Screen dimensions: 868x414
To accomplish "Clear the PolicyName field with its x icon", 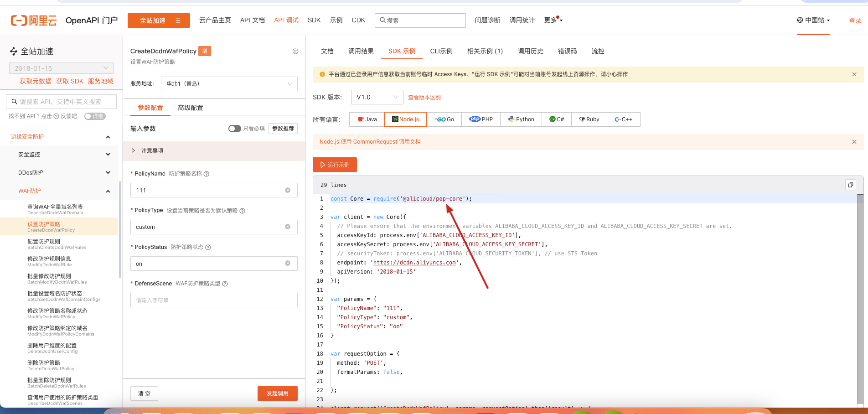I will click(x=288, y=190).
